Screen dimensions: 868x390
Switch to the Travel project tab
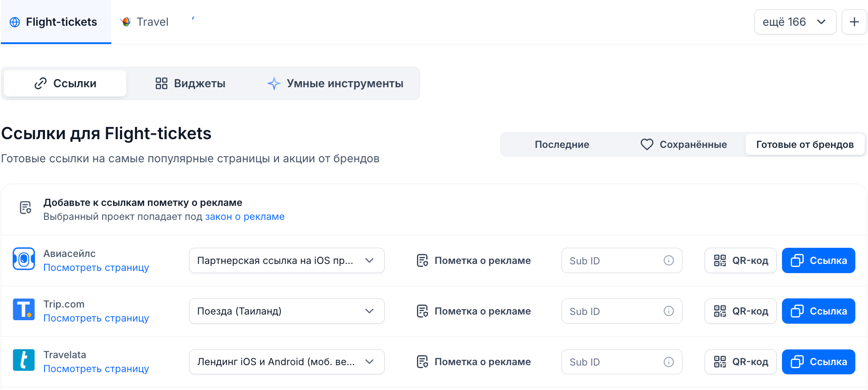pos(145,22)
